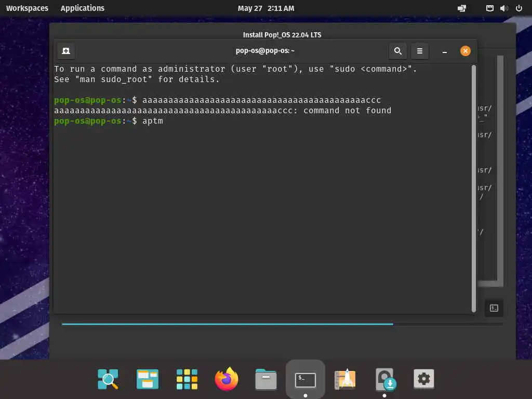Close the terminal window
This screenshot has height=399, width=532.
[465, 51]
